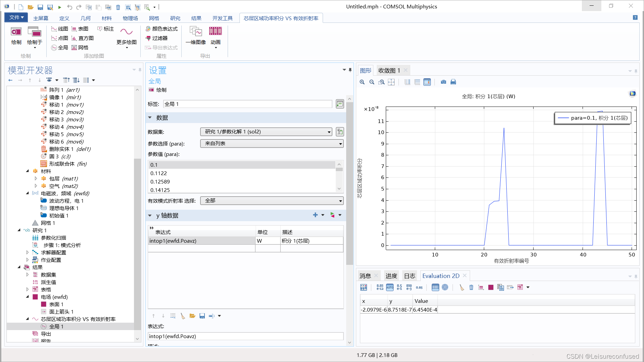Switch to the 研究 study tab
This screenshot has width=644, height=362.
tap(175, 18)
